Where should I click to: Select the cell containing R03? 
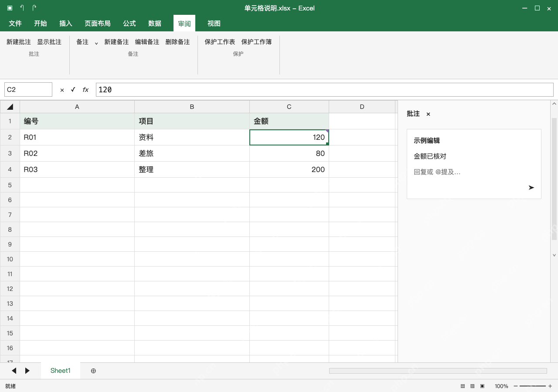click(x=77, y=169)
